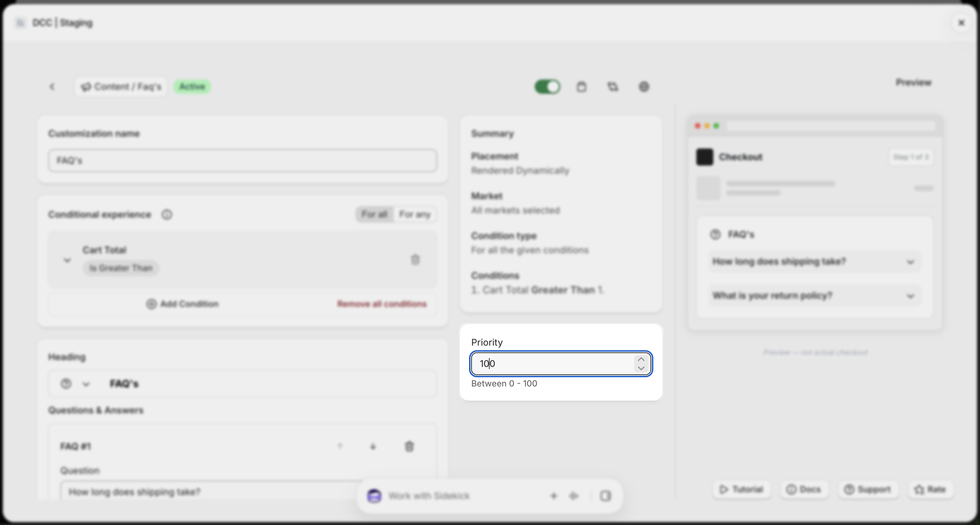Click the Add Condition button
Viewport: 980px width, 525px height.
pos(183,304)
